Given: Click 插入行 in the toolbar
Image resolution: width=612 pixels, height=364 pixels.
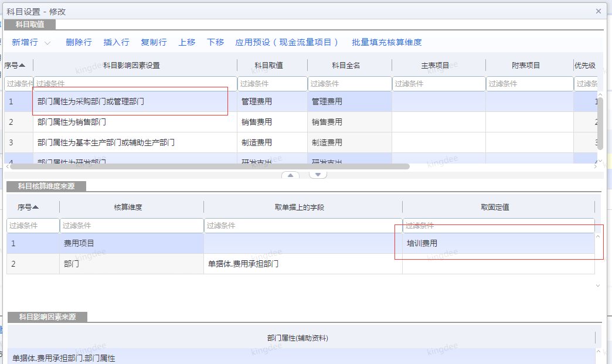Looking at the screenshot, I should tap(116, 42).
